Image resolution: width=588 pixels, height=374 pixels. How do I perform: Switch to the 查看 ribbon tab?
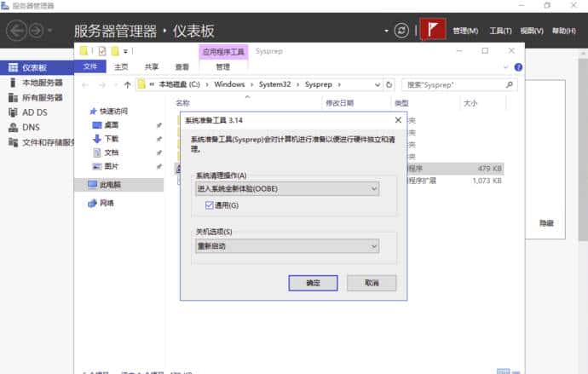click(182, 67)
